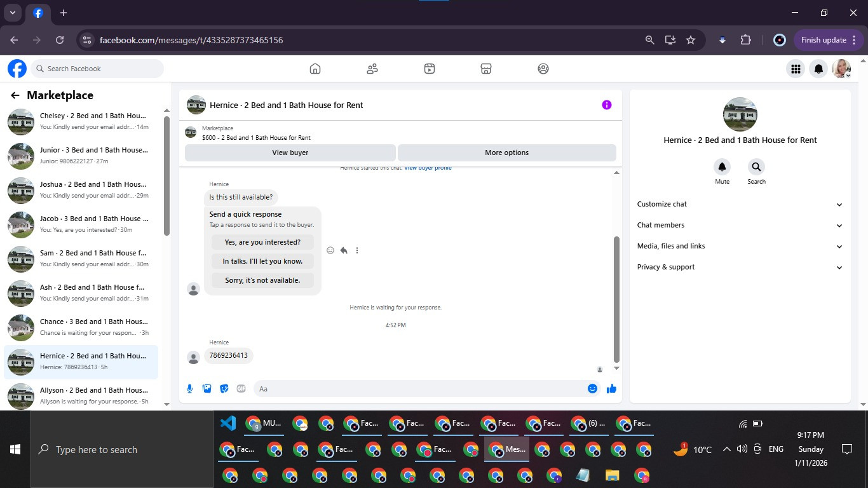This screenshot has height=488, width=868.
Task: Open Chelsey's house rental conversation
Action: coord(81,121)
